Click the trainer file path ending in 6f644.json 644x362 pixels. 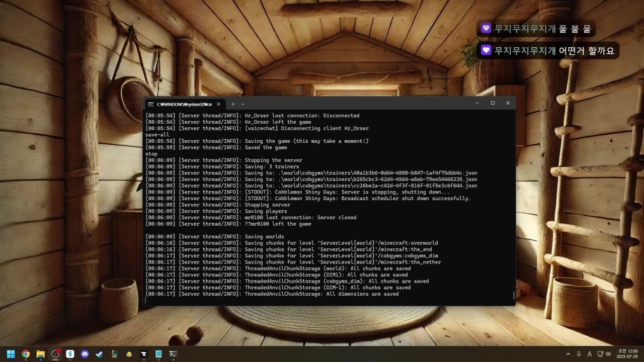pyautogui.click(x=377, y=186)
